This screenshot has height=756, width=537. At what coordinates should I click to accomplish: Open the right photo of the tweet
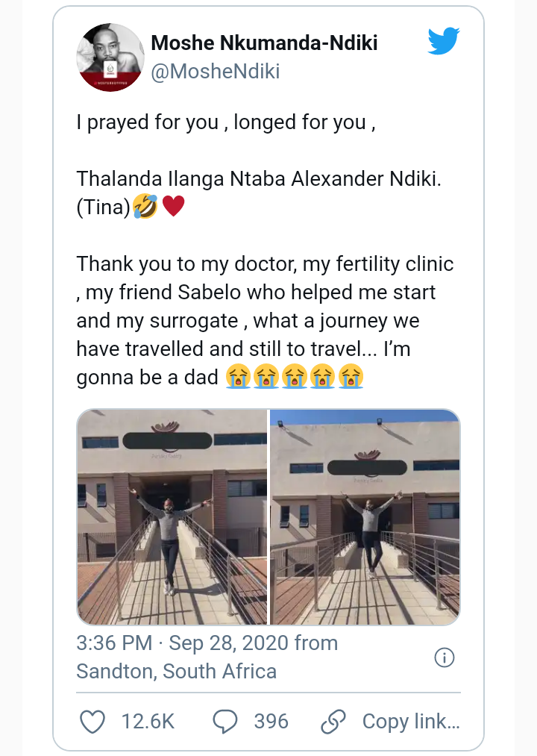[x=365, y=516]
